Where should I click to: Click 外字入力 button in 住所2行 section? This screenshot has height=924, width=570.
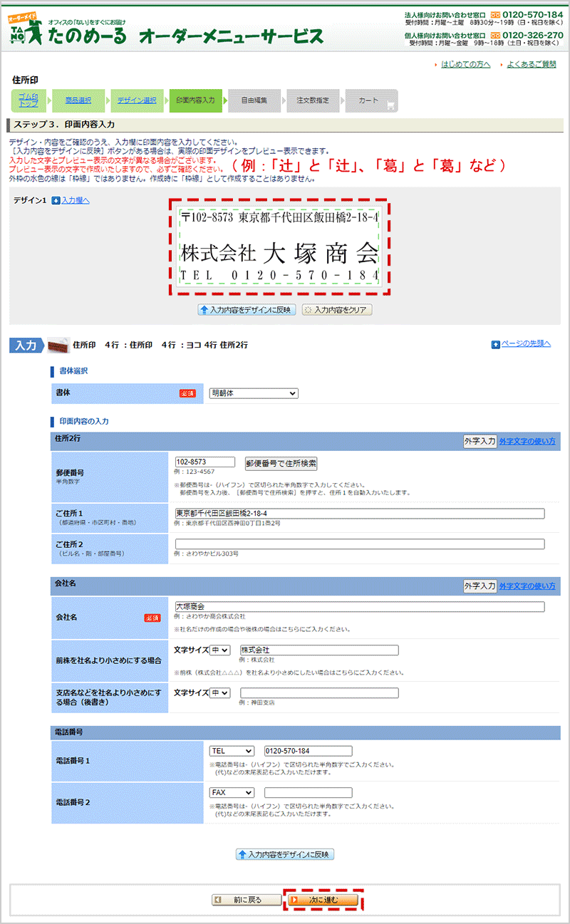coord(480,442)
